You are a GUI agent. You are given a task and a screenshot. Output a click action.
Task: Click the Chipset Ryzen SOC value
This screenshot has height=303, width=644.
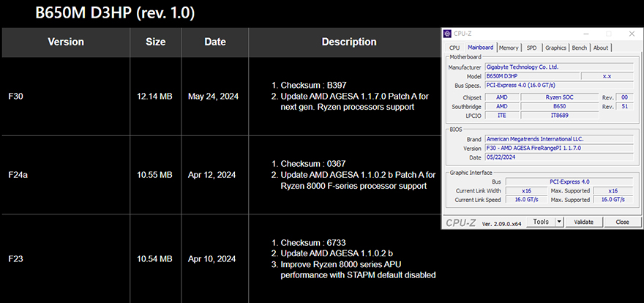point(559,97)
